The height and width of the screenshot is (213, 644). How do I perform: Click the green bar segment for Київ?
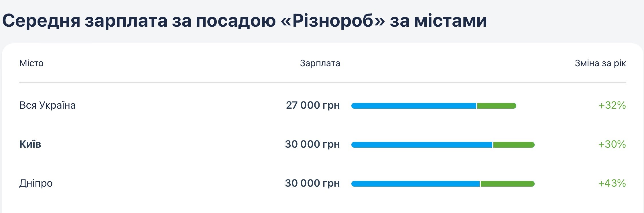(x=514, y=145)
